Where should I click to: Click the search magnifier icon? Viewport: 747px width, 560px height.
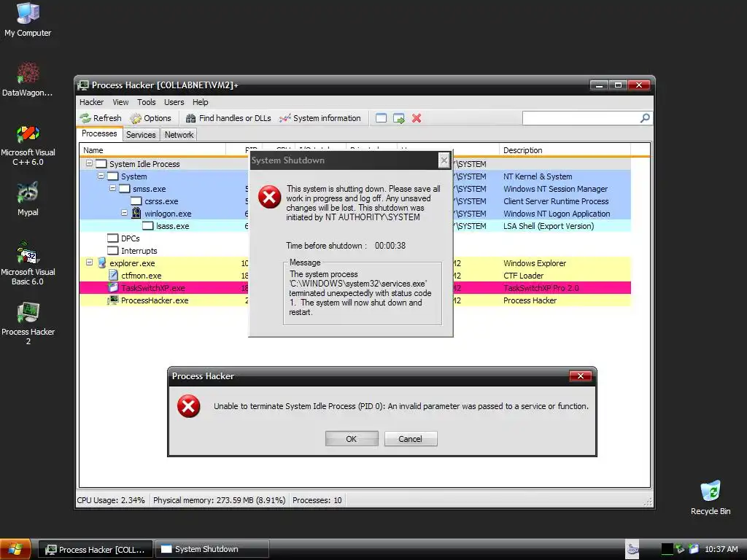point(645,118)
